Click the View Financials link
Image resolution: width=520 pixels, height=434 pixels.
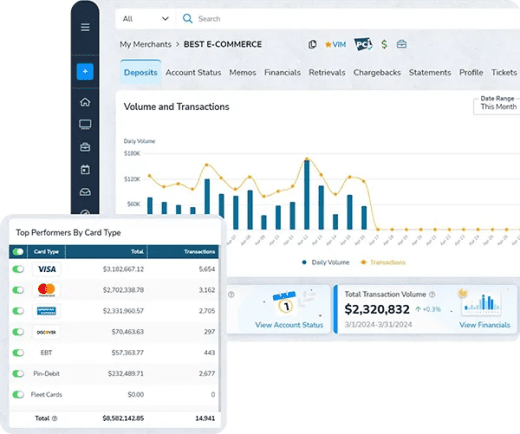[x=485, y=325]
